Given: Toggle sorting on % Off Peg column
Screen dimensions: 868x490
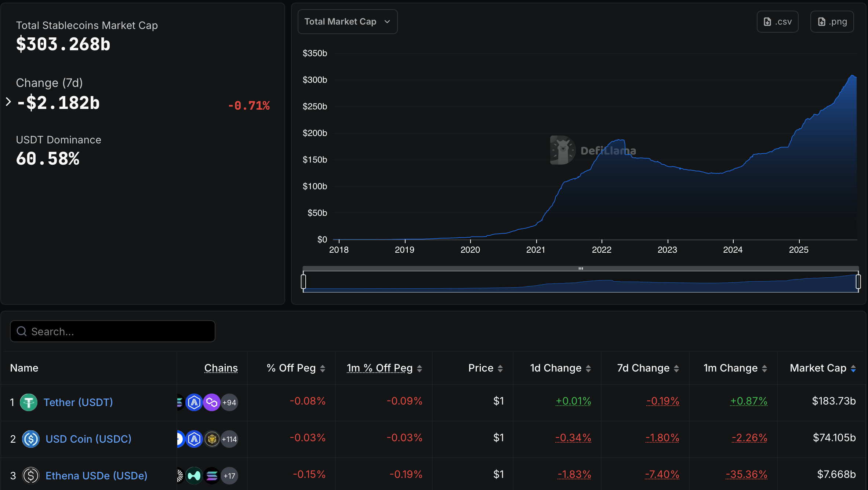Looking at the screenshot, I should pyautogui.click(x=323, y=368).
